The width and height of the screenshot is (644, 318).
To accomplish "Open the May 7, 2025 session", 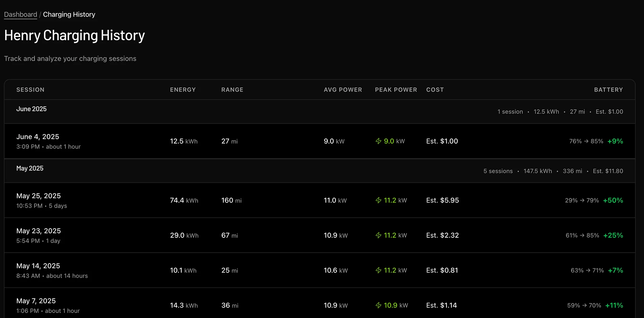I will click(320, 303).
